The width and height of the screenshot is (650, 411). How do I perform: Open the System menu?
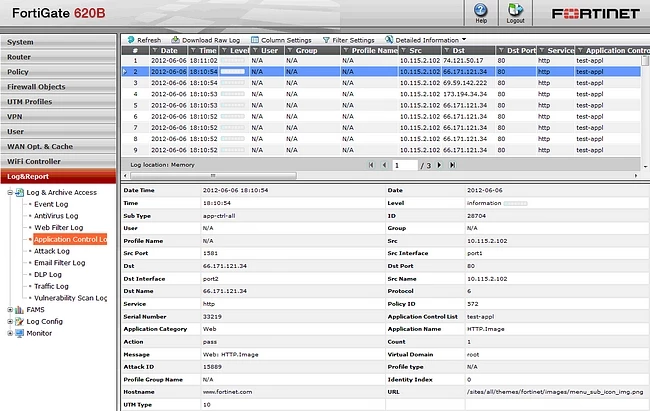point(58,42)
